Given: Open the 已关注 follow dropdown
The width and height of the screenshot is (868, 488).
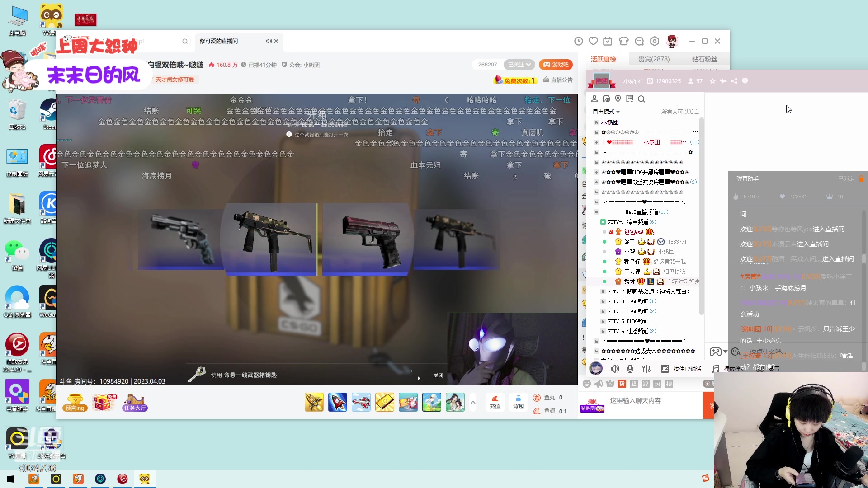Looking at the screenshot, I should (519, 65).
